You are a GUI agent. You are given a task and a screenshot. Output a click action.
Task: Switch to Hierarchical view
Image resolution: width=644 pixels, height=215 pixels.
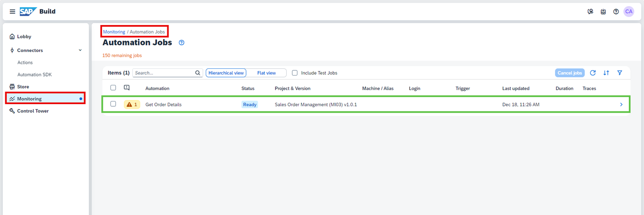pyautogui.click(x=226, y=73)
